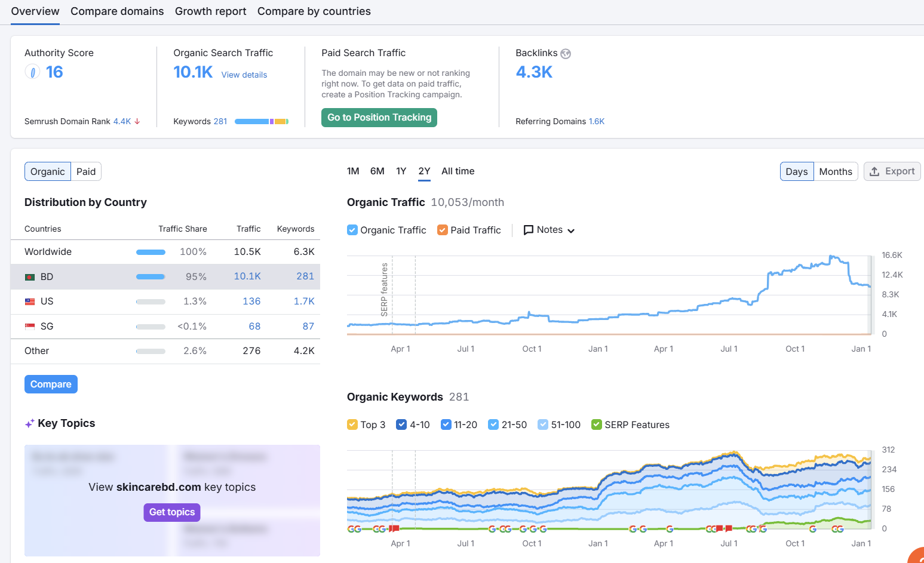The width and height of the screenshot is (924, 563).
Task: Click the keywords position distribution color bar
Action: (262, 121)
